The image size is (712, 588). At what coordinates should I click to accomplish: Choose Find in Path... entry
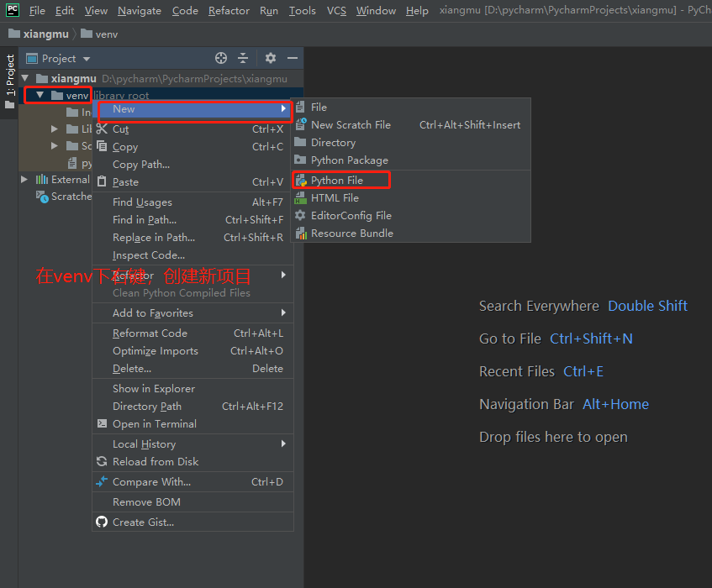[193, 219]
